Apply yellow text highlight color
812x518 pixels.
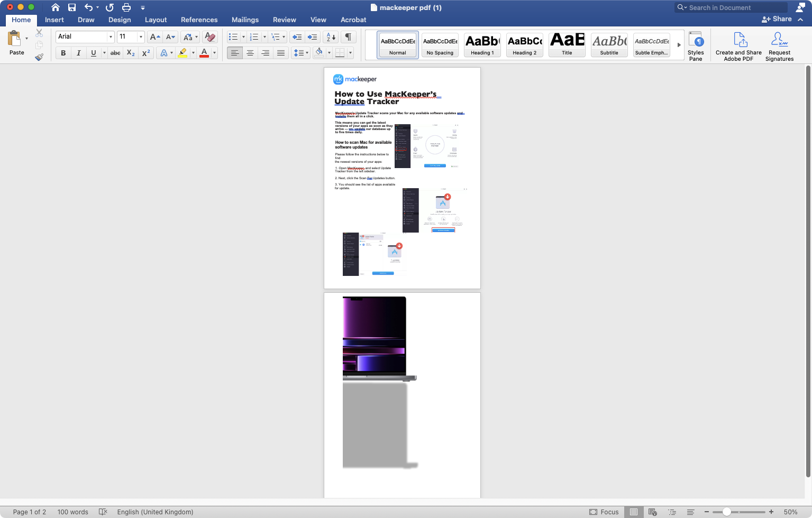pyautogui.click(x=183, y=53)
